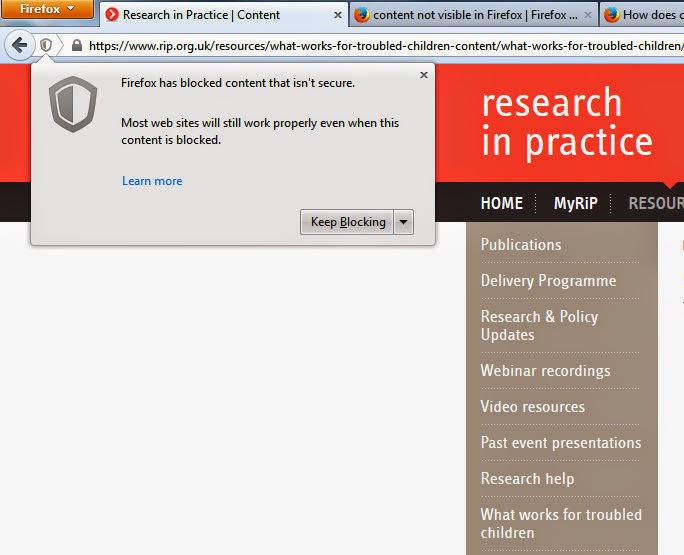Click Firefox icon on second tab

362,15
